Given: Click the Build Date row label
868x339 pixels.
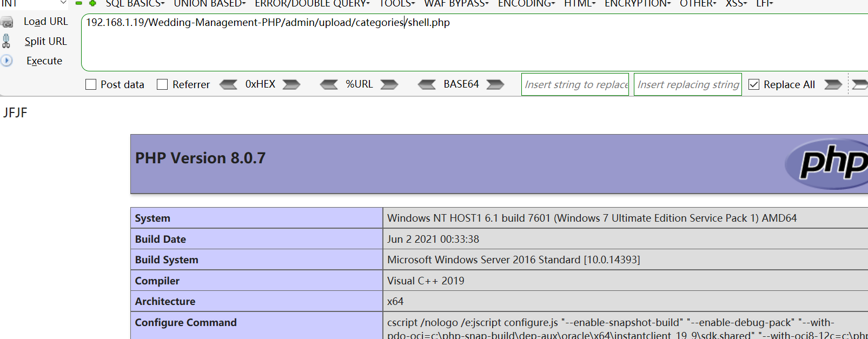Looking at the screenshot, I should [x=161, y=239].
